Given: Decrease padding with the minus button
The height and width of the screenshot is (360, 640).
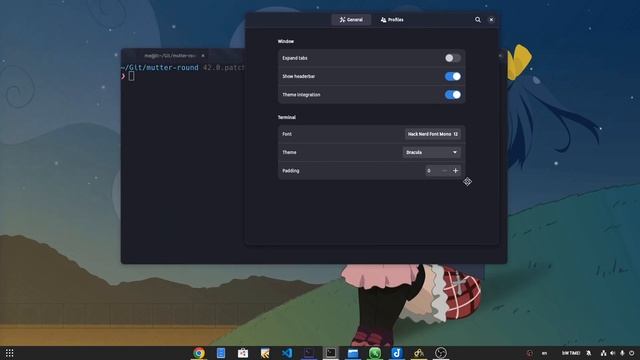Looking at the screenshot, I should (444, 171).
